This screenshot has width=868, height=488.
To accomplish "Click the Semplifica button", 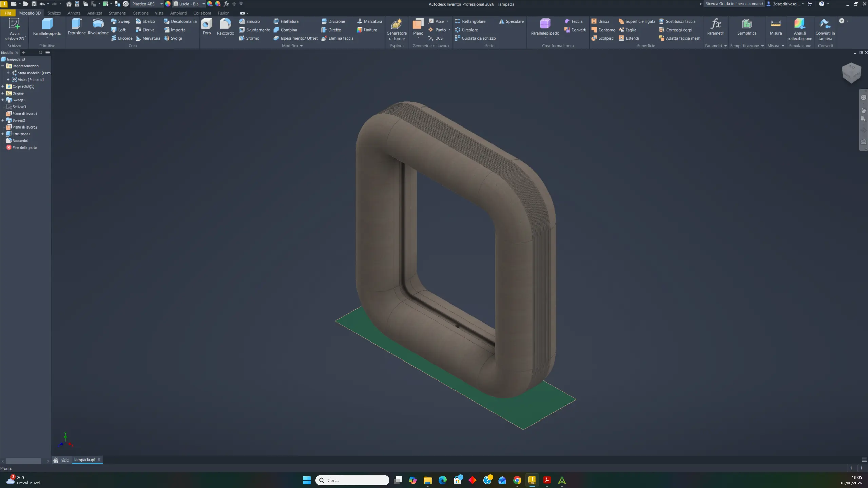I will pos(747,26).
